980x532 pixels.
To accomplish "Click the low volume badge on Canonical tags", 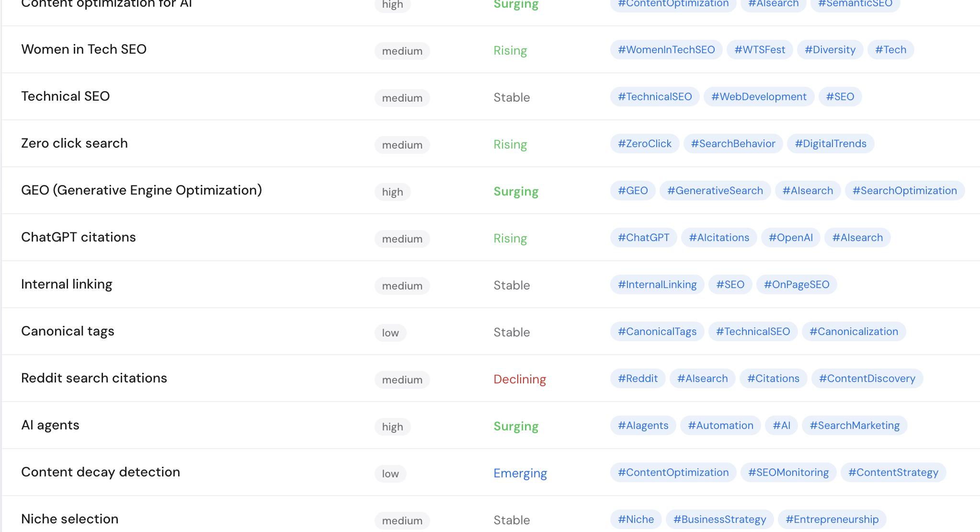I will click(390, 333).
